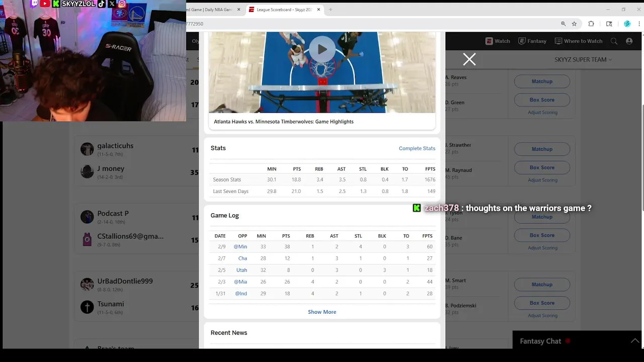This screenshot has height=362, width=644.
Task: Close the League Scoreboard tab
Action: pyautogui.click(x=318, y=10)
